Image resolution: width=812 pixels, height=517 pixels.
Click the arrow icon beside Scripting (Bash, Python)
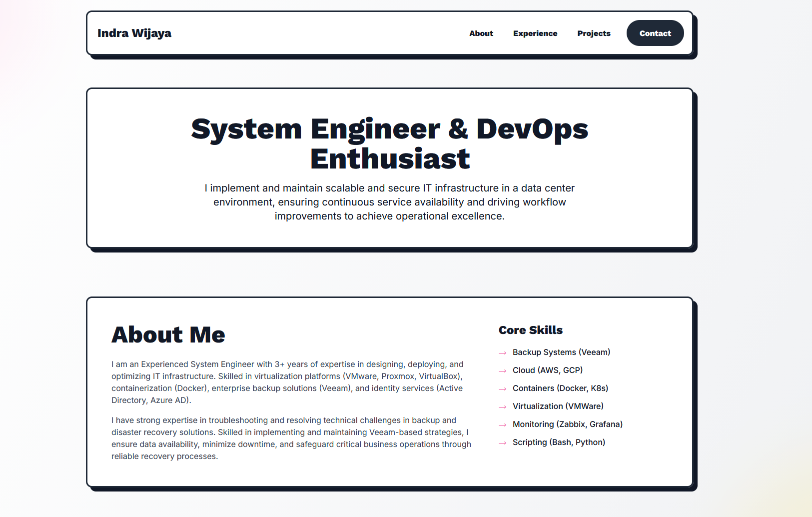[x=503, y=442]
